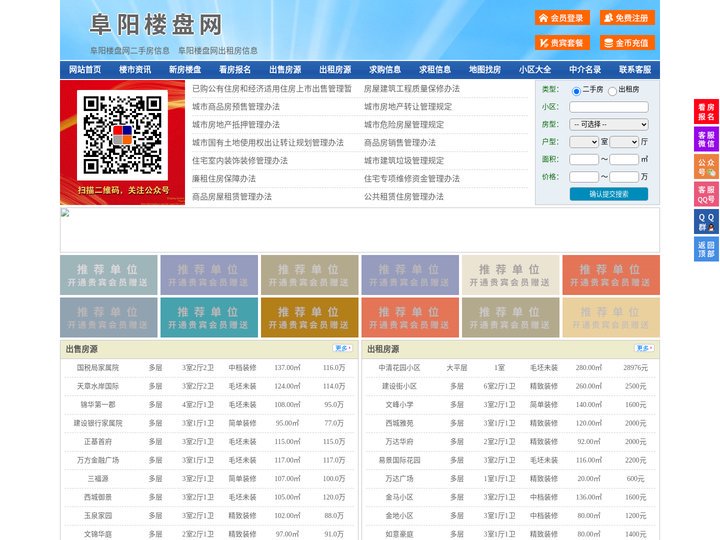The height and width of the screenshot is (540, 720).
Task: Click the maximum 价格 input field
Action: click(624, 177)
